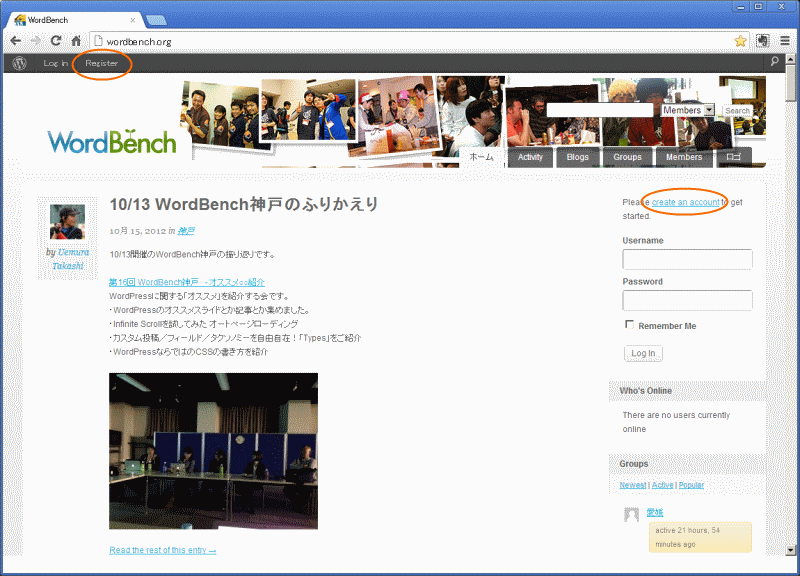The height and width of the screenshot is (576, 800).
Task: Open author link Uemura Takashi
Action: pos(70,259)
